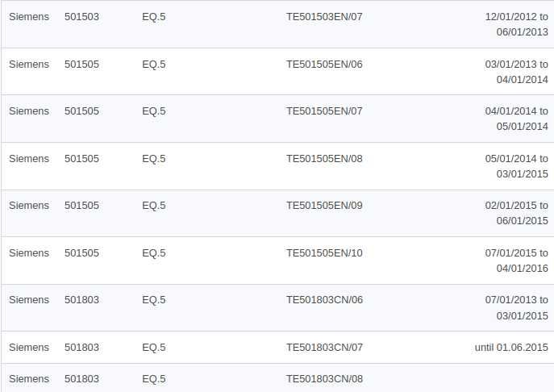Click the "until 01.06.2015" cell

tap(511, 348)
